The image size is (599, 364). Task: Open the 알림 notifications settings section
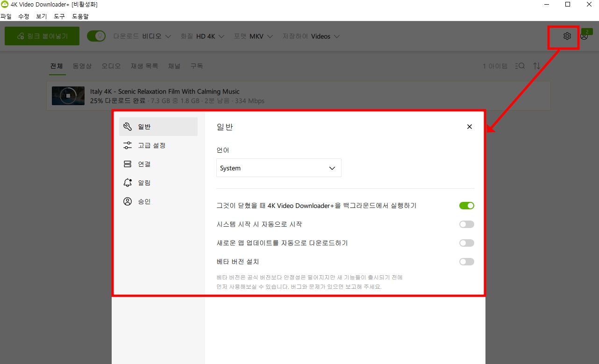click(143, 182)
